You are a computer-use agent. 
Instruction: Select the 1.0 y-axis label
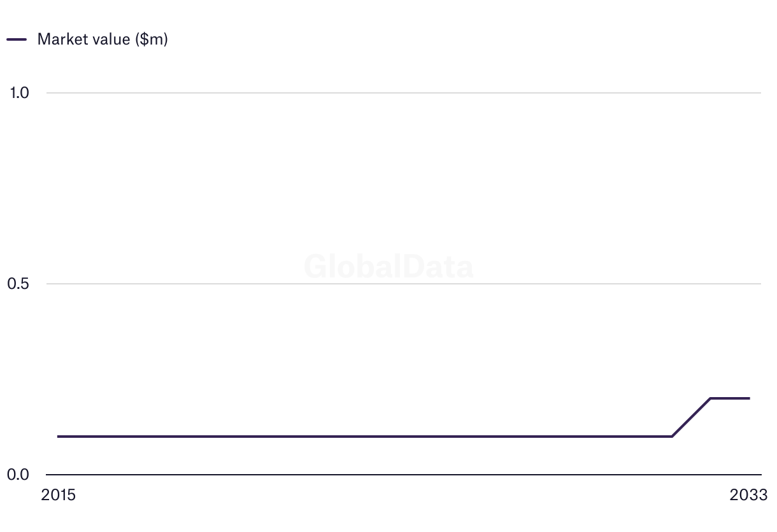pos(19,93)
